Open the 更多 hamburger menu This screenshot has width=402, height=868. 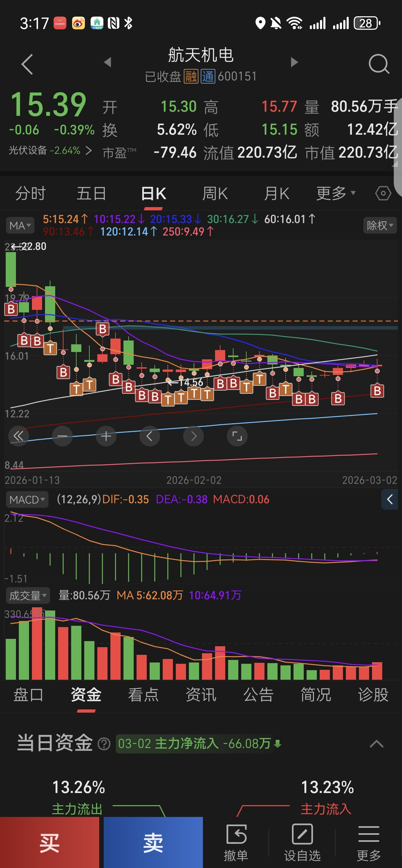tap(368, 842)
